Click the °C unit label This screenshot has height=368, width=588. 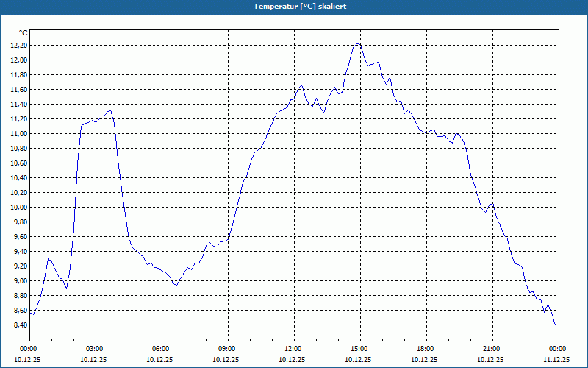coord(24,33)
